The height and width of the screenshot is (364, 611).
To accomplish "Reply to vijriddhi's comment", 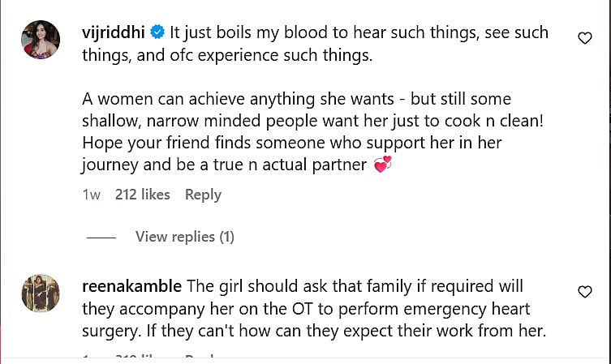I will click(x=203, y=195).
